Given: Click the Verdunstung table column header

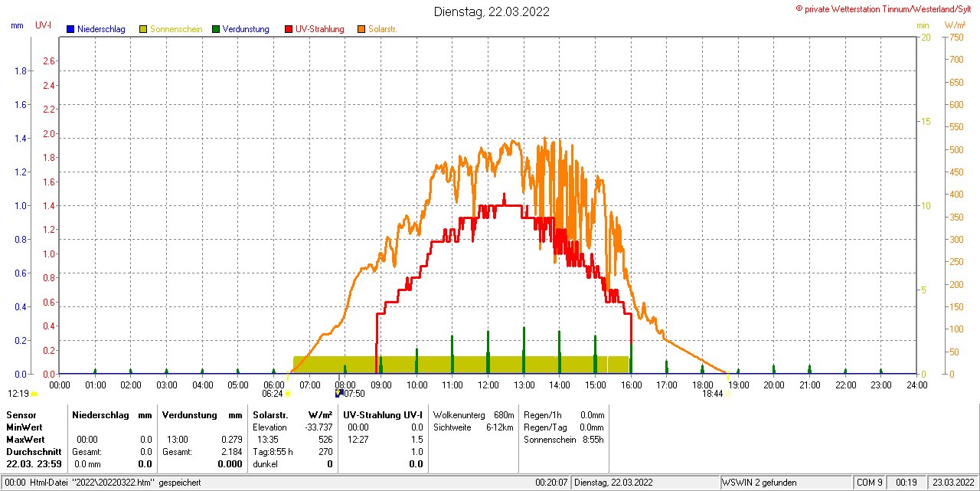Looking at the screenshot, I should pos(190,414).
